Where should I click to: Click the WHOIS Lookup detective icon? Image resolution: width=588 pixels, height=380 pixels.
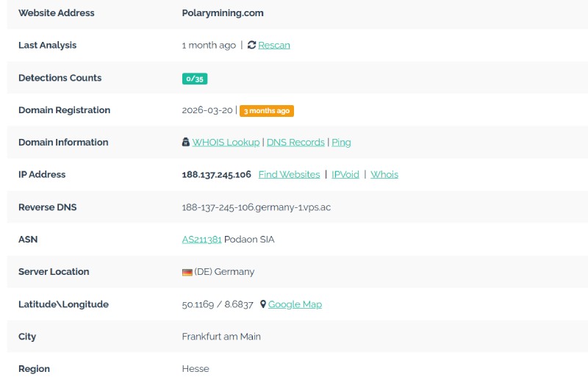(186, 142)
